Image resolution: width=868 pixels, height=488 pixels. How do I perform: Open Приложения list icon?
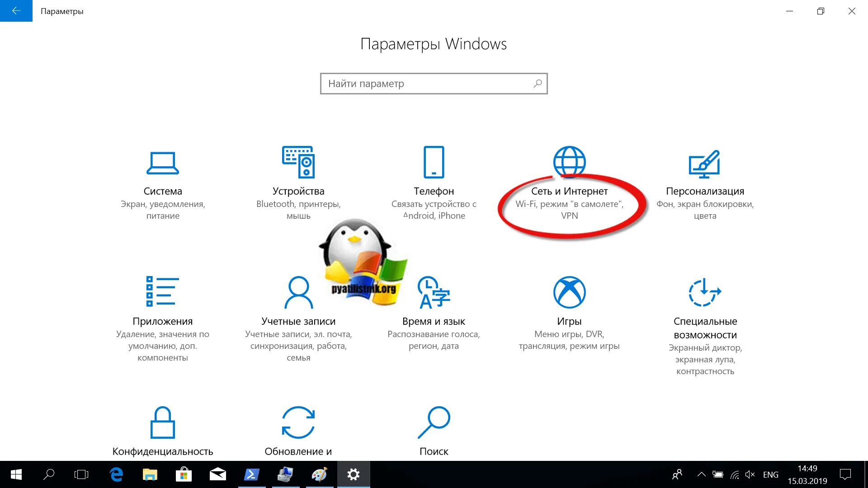162,292
